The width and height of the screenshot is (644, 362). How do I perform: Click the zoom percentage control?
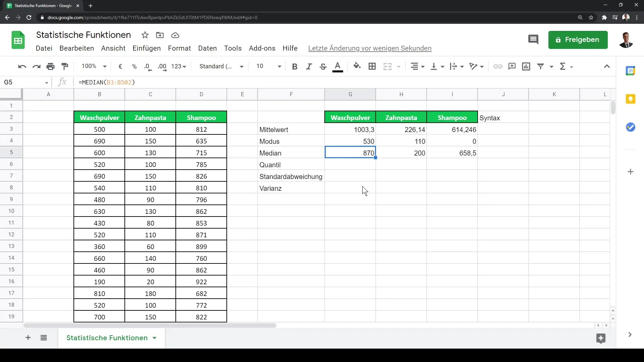tap(93, 66)
